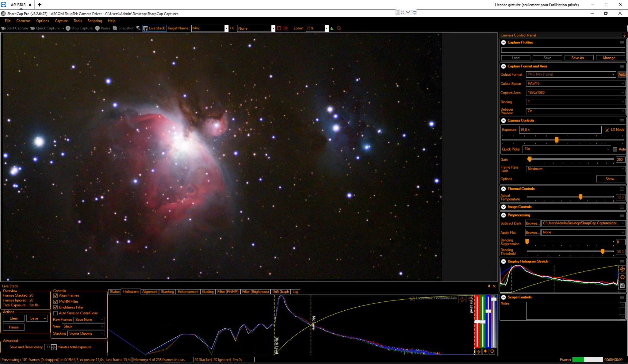The width and height of the screenshot is (628, 364).
Task: Click Show... options button
Action: [611, 179]
